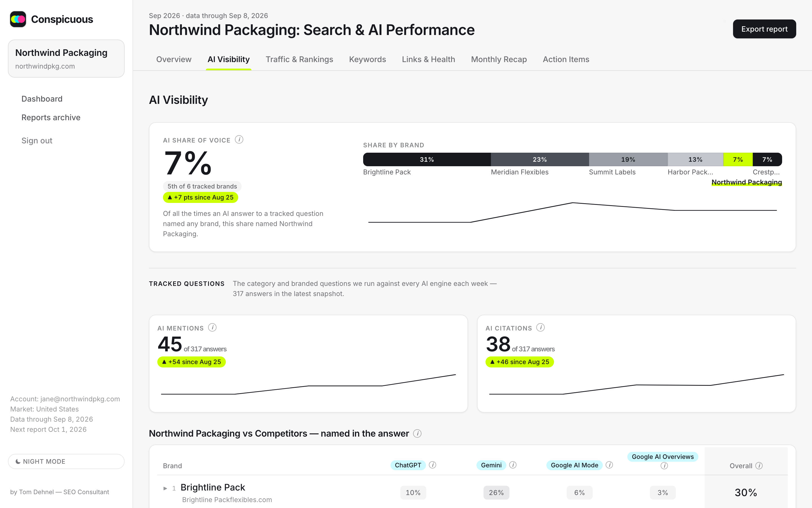Click the Gemini column chip
Viewport: 812px width, 508px height.
coord(491,465)
